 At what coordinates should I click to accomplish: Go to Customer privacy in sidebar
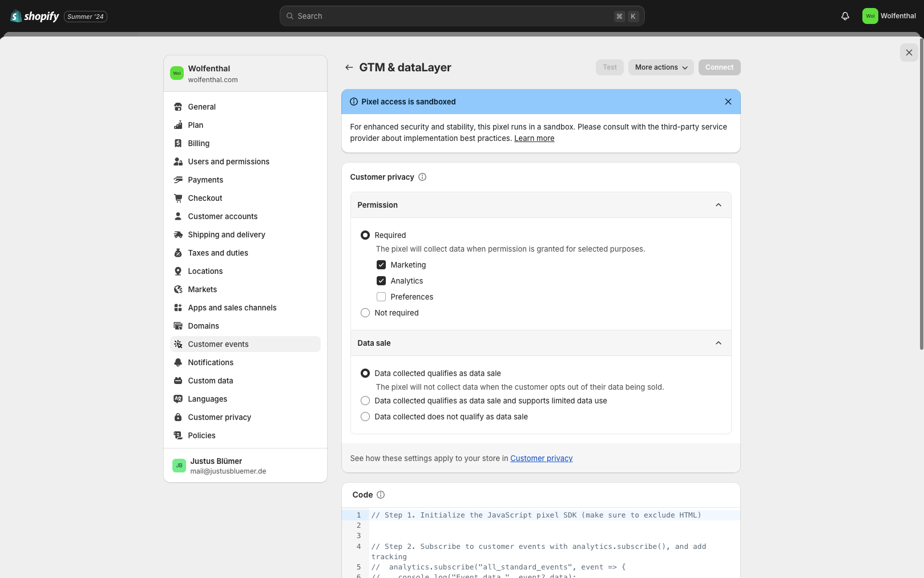tap(219, 417)
